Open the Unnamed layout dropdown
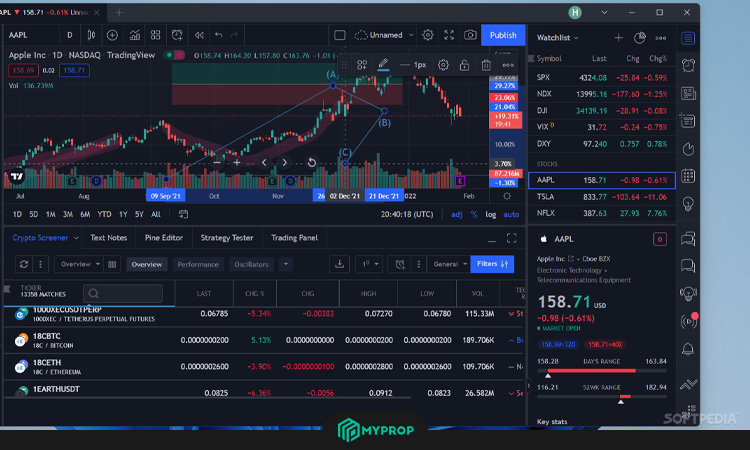750x450 pixels. [384, 35]
